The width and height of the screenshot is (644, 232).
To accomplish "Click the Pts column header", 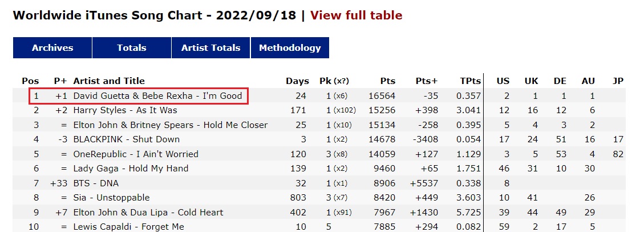I will (387, 81).
